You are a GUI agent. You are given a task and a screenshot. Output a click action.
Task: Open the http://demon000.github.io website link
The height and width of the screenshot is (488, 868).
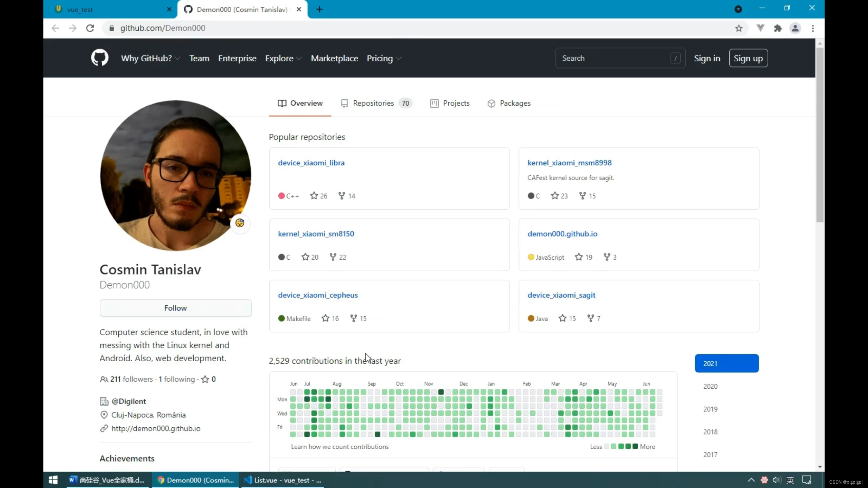click(156, 429)
